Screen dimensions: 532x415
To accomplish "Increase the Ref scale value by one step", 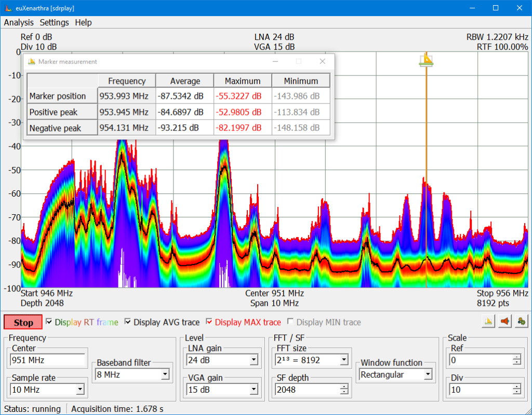I will pos(516,357).
